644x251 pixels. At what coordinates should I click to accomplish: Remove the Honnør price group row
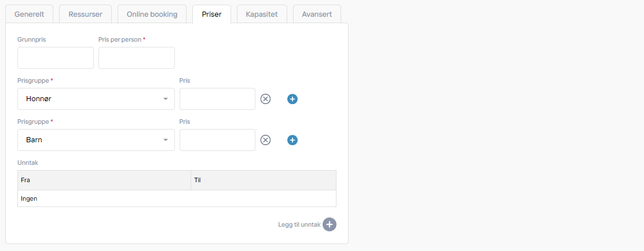pos(266,99)
